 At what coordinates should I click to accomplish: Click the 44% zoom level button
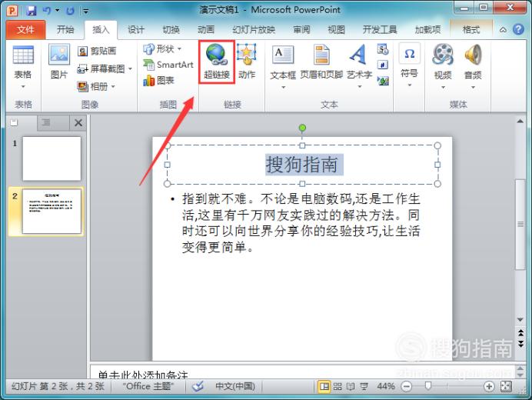(x=386, y=386)
